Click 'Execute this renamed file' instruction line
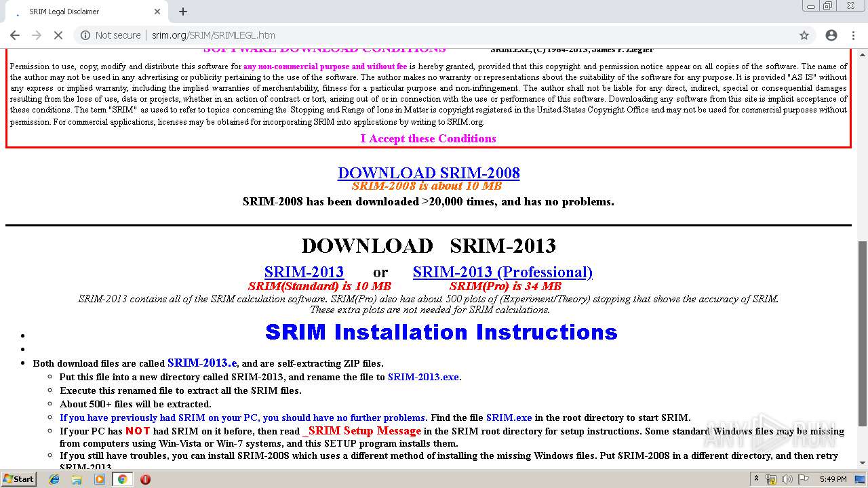868x488 pixels. [x=180, y=390]
